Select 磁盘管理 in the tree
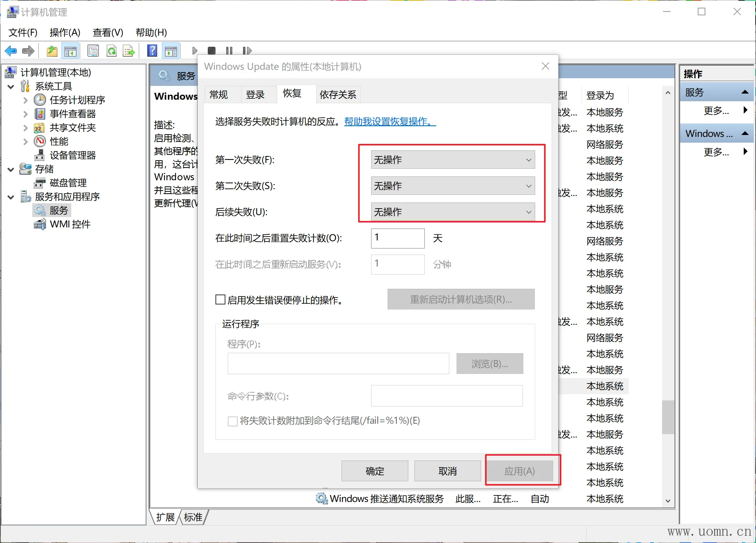This screenshot has height=543, width=756. pos(68,183)
